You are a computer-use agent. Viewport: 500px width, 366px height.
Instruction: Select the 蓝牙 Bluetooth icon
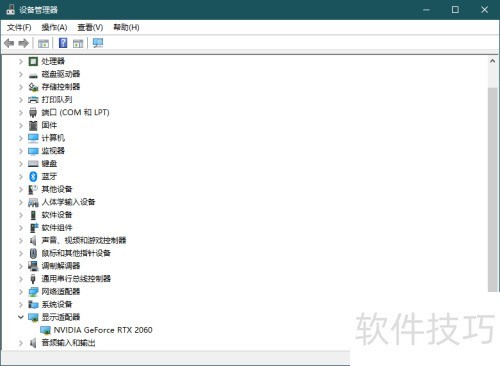click(33, 176)
